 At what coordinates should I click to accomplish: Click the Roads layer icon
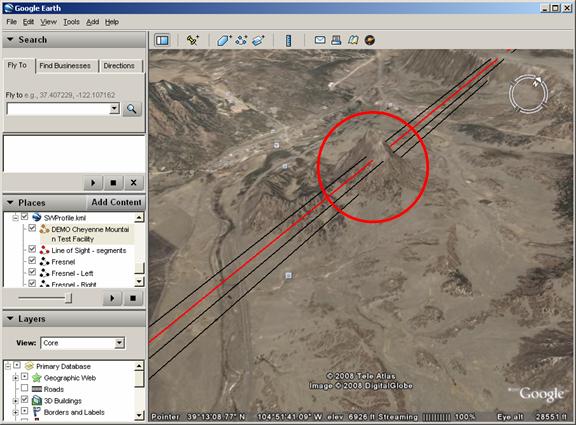click(37, 389)
